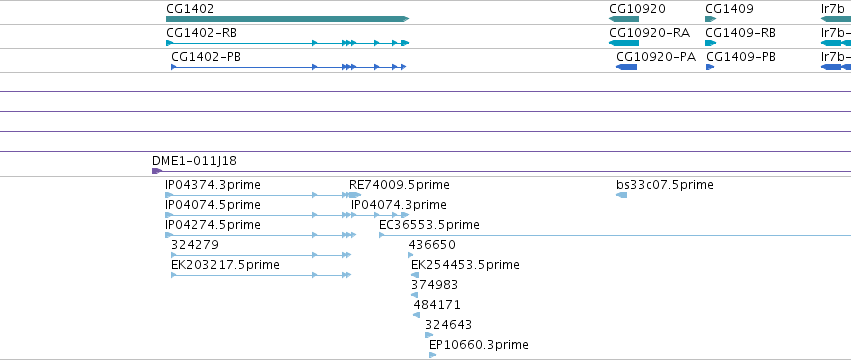The height and width of the screenshot is (360, 851).
Task: Click the EK254453.5prime arrow glyph
Action: click(x=415, y=275)
